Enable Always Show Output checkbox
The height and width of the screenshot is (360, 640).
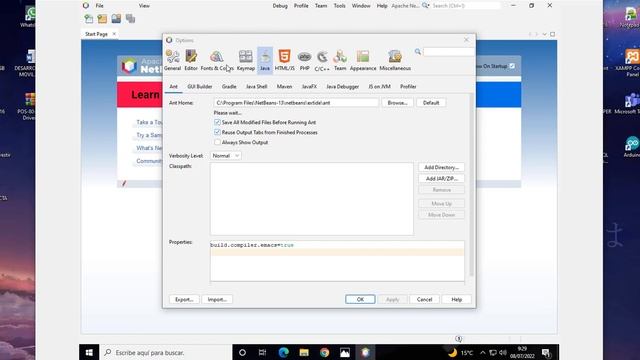point(217,142)
